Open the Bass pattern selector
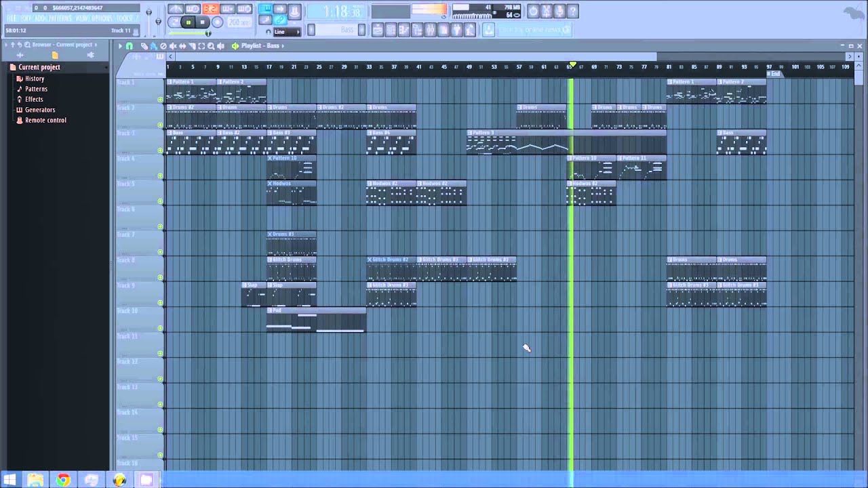 [x=337, y=30]
